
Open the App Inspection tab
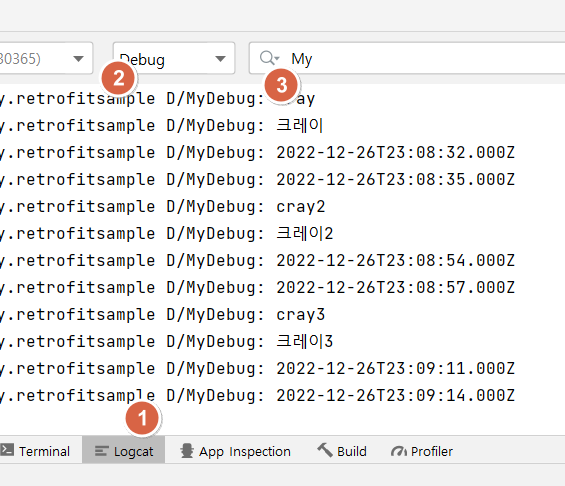[x=235, y=451]
